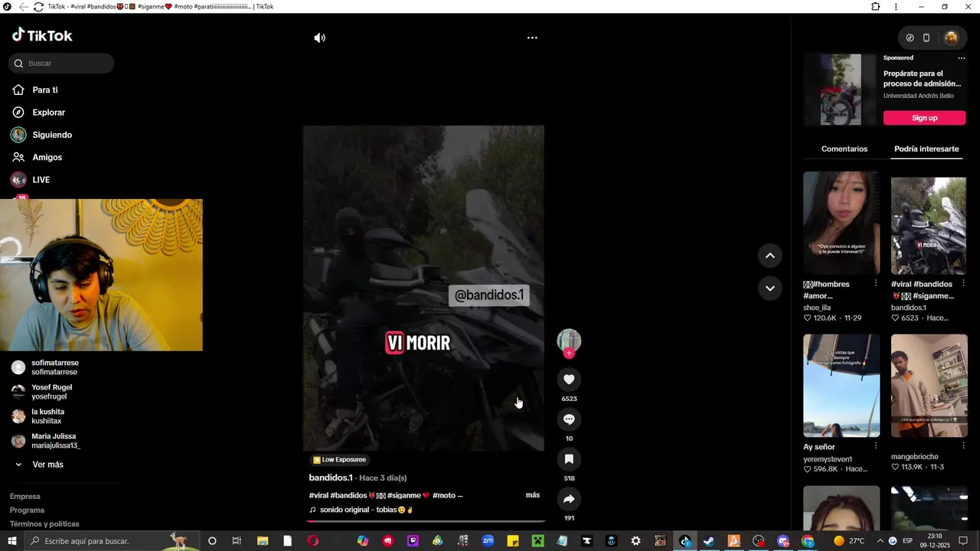The image size is (980, 551).
Task: Open 'Términos y políticas' footer link
Action: (44, 524)
